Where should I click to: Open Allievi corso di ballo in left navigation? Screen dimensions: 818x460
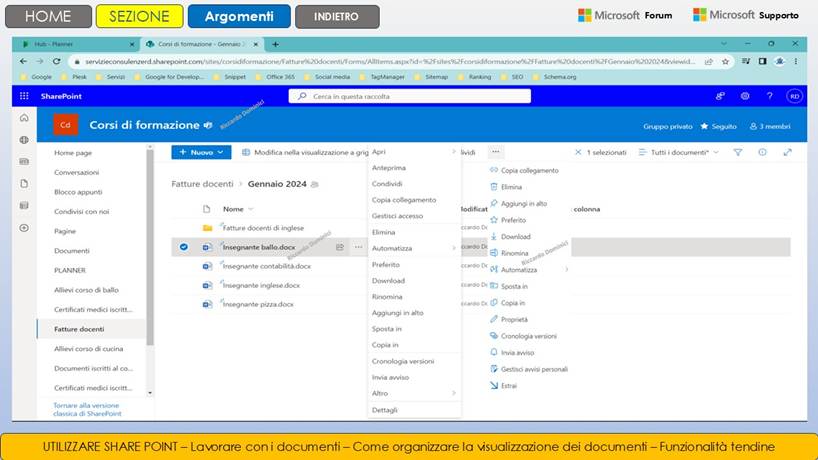86,290
